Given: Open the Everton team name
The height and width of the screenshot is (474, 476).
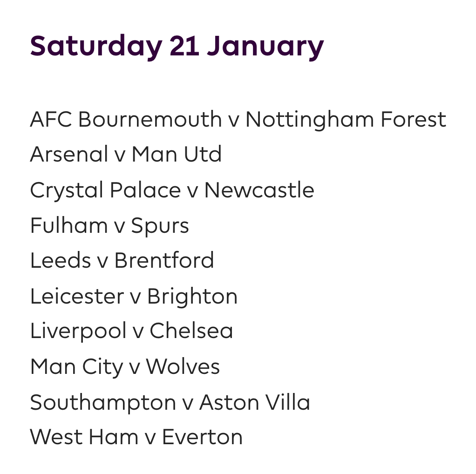Looking at the screenshot, I should point(202,437).
